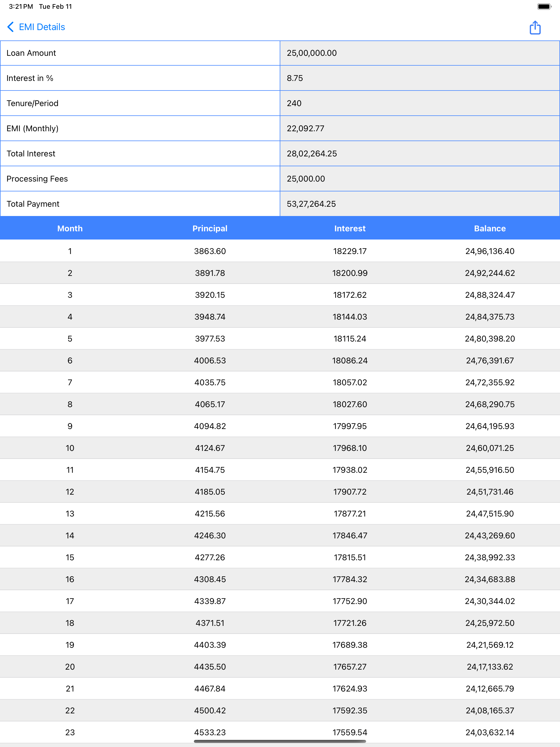Image resolution: width=560 pixels, height=747 pixels.
Task: Tap the back chevron arrow
Action: [10, 27]
